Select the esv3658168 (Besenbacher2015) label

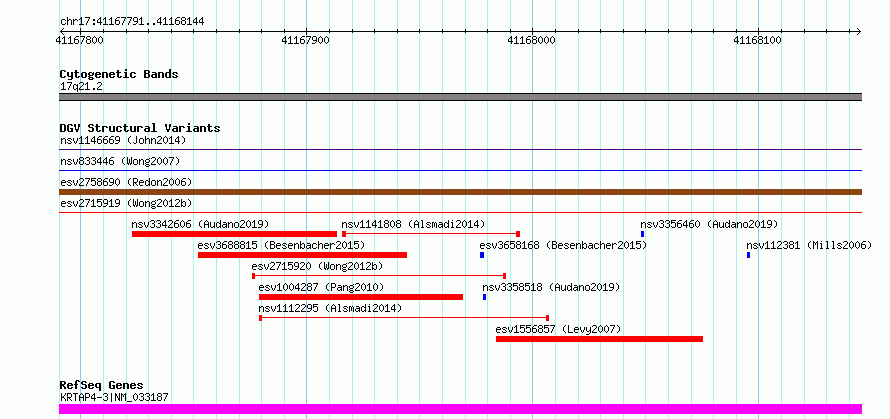563,245
